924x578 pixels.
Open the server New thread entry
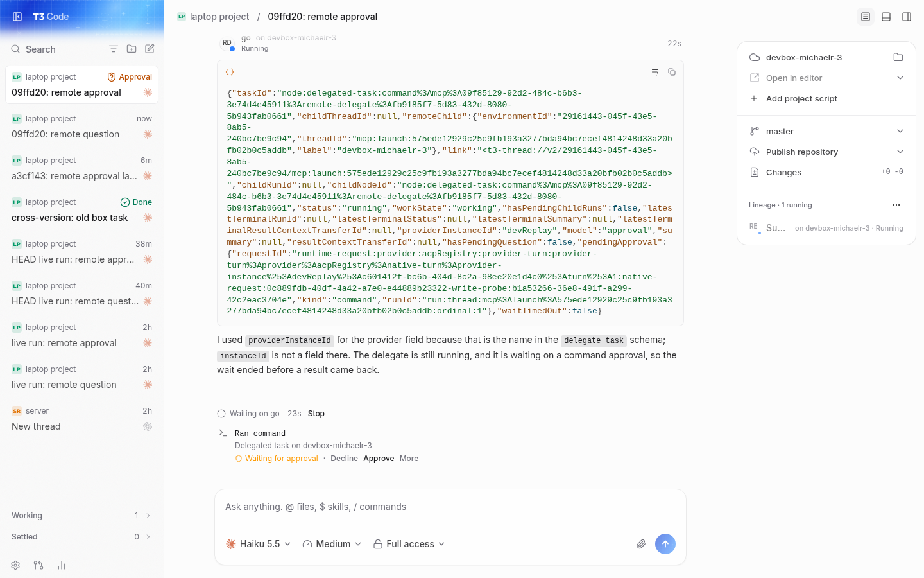point(81,419)
